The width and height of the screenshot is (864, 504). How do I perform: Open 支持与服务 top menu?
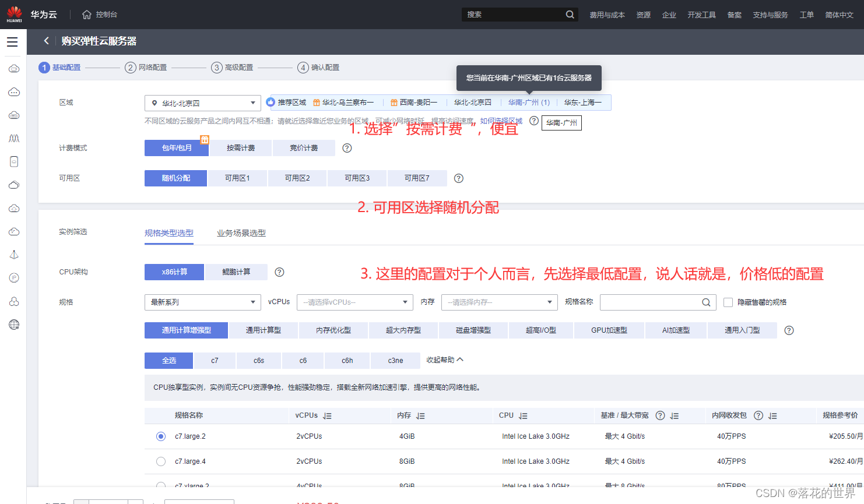770,15
